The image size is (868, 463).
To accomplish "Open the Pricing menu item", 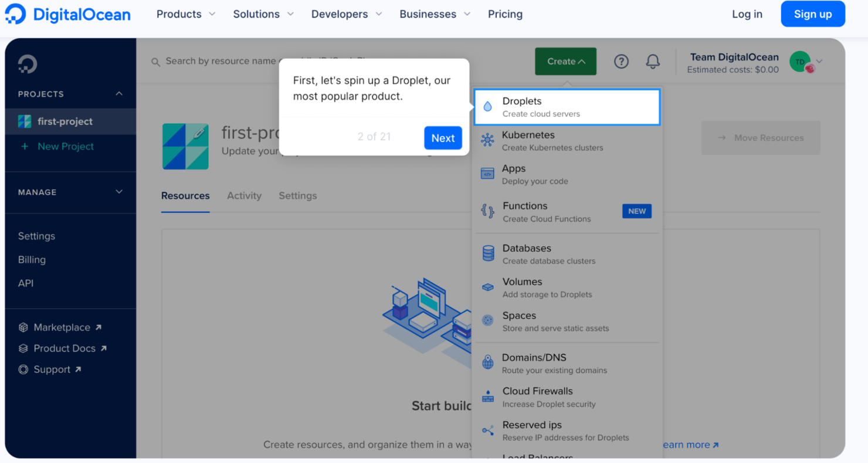I will (x=505, y=13).
